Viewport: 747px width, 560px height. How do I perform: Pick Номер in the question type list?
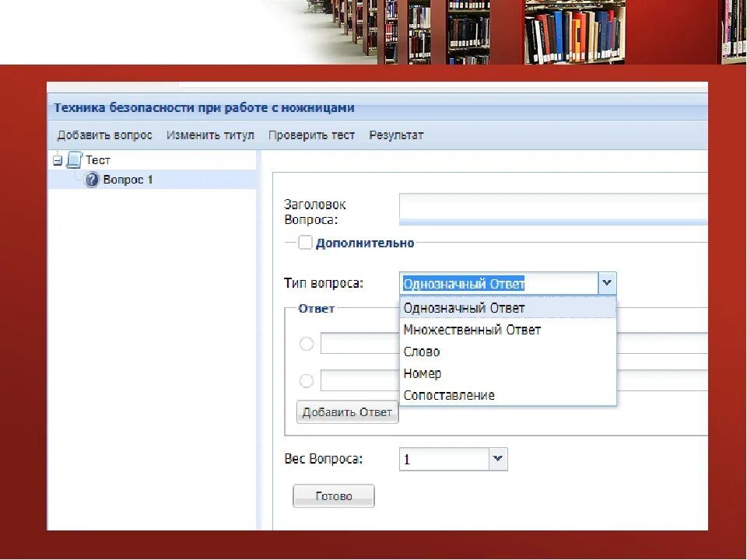(508, 373)
